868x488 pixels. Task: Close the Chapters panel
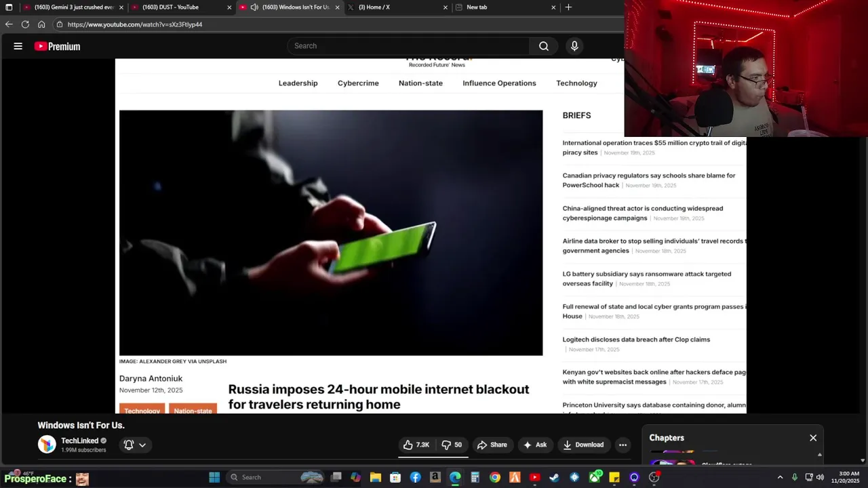(813, 438)
